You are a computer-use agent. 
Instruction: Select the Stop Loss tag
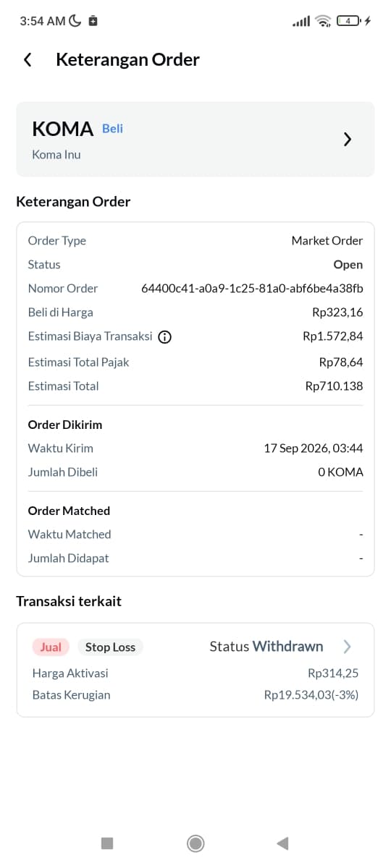click(x=110, y=647)
